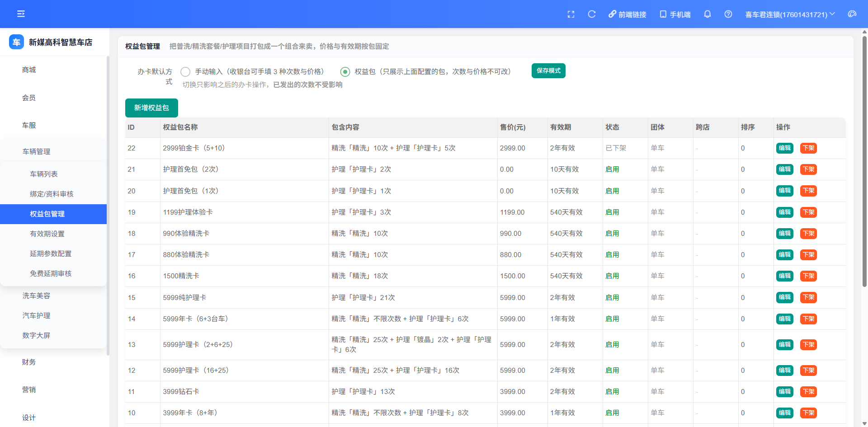The image size is (868, 427).
Task: Collapse the 车辆管理 menu group
Action: (x=53, y=151)
